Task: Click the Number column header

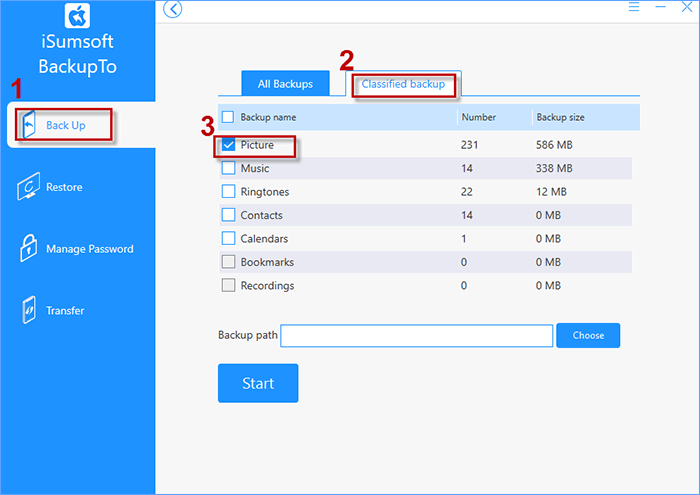Action: click(479, 117)
